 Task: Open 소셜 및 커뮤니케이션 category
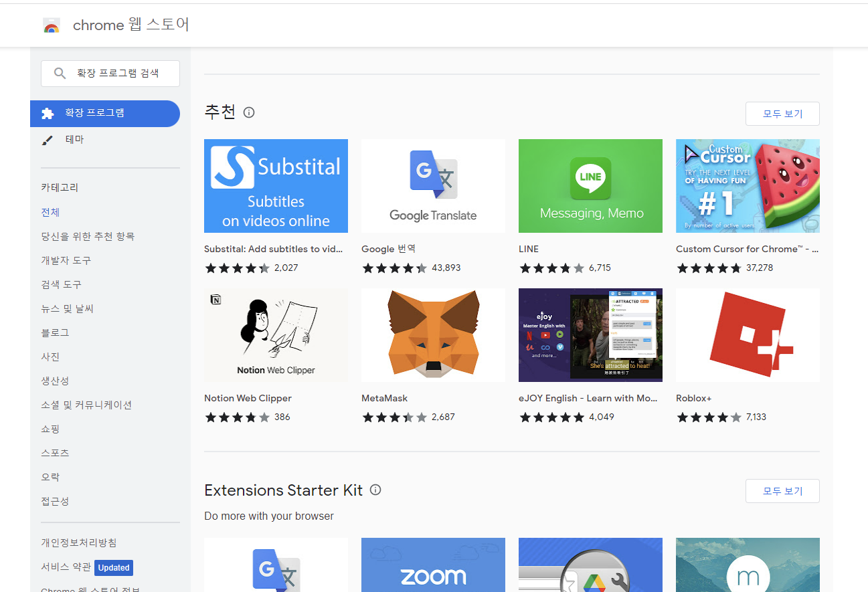pos(86,405)
